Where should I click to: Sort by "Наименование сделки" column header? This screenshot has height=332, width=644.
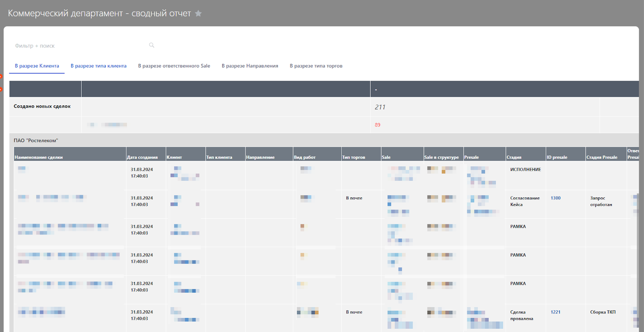39,157
